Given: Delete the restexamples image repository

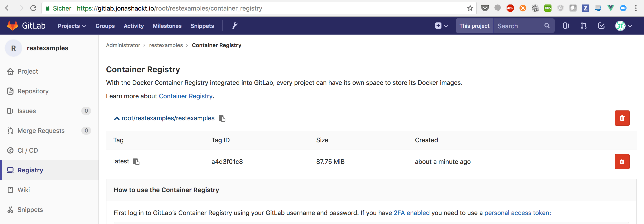Looking at the screenshot, I should tap(622, 118).
